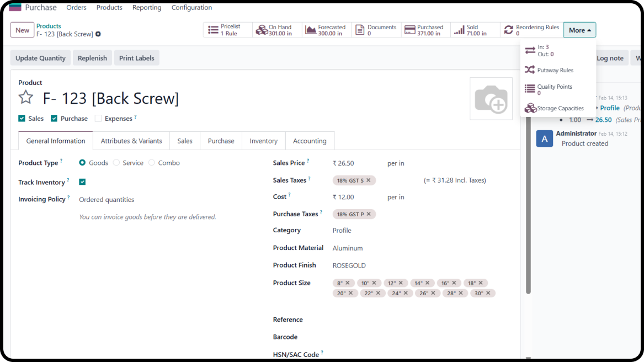
Task: Open the gear settings icon beside breadcrumb
Action: click(x=98, y=34)
